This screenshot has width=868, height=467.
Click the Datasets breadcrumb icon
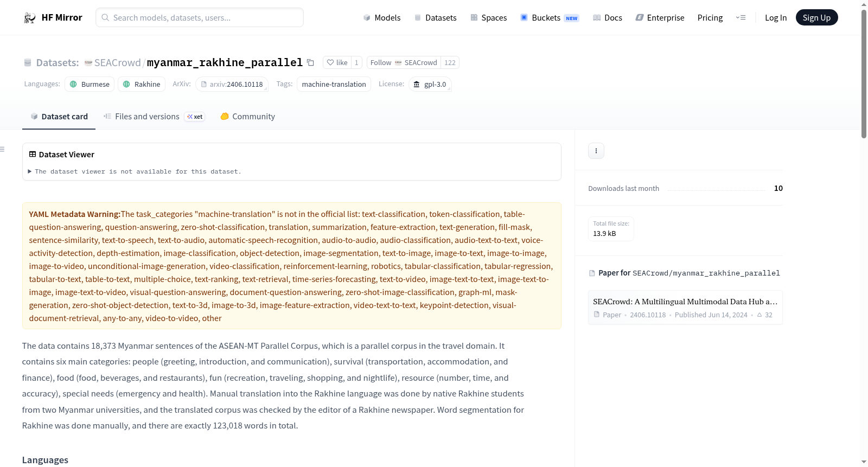click(x=28, y=63)
